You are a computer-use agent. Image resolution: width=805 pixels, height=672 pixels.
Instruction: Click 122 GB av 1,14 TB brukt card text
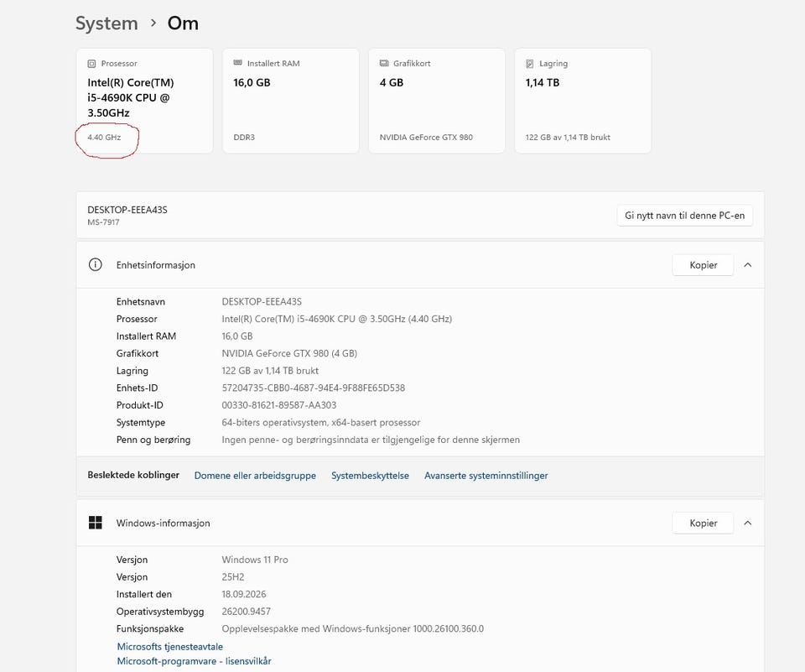pos(568,138)
